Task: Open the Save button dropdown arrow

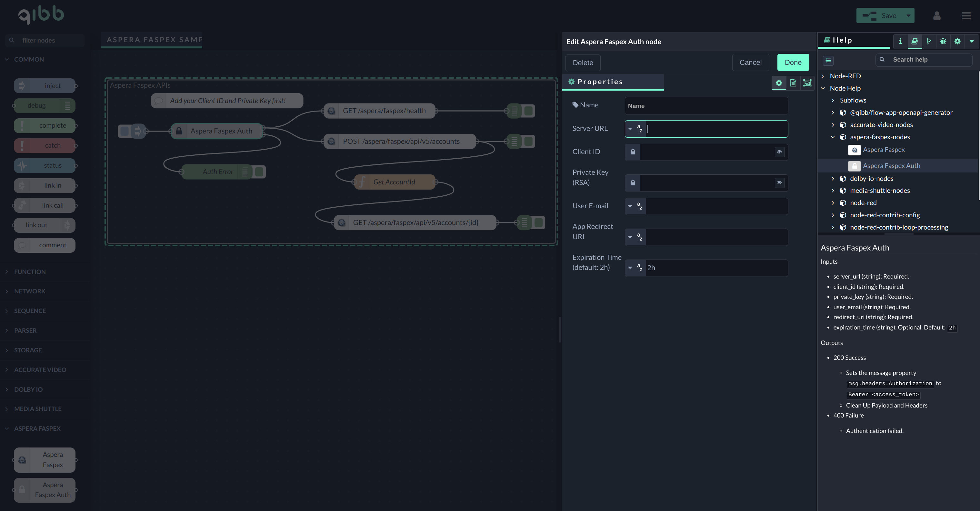Action: tap(908, 15)
